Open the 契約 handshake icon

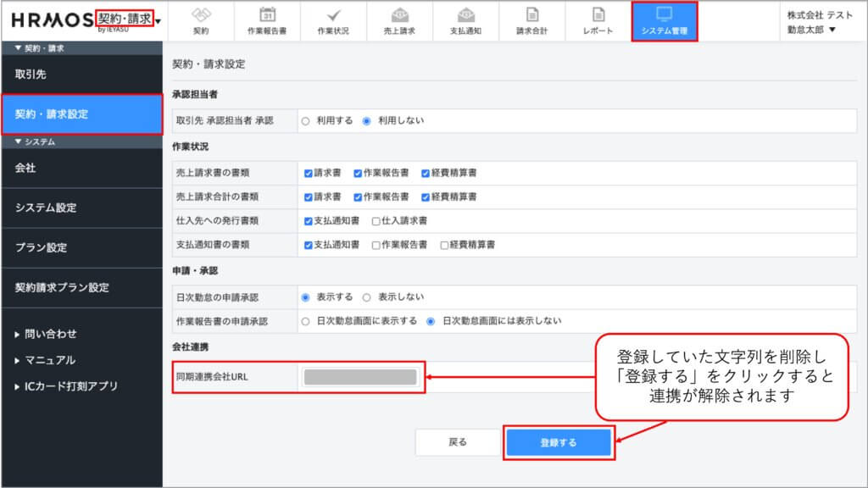coord(201,15)
